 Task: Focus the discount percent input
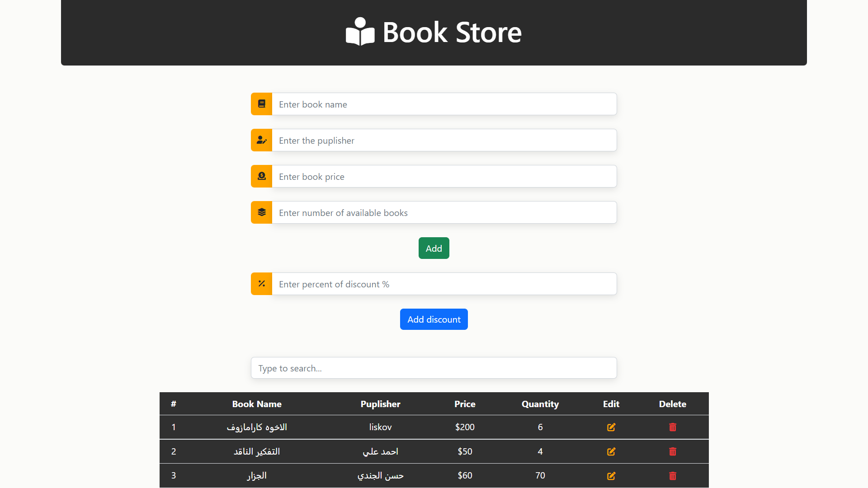click(x=444, y=284)
